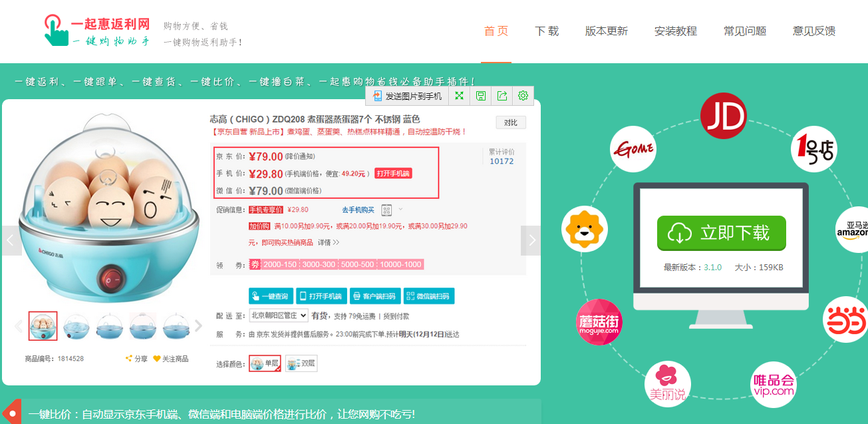Image resolution: width=868 pixels, height=424 pixels.
Task: Select the fifth egg cooker thumbnail
Action: click(176, 326)
